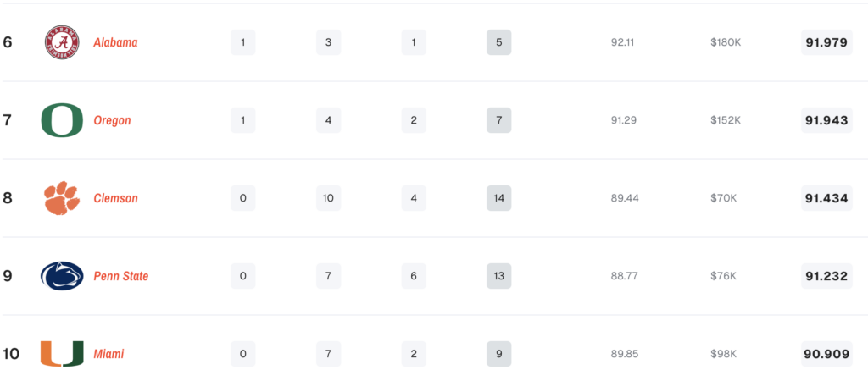The image size is (868, 392).
Task: Click Miami's total commits badge showing 9
Action: click(x=498, y=354)
